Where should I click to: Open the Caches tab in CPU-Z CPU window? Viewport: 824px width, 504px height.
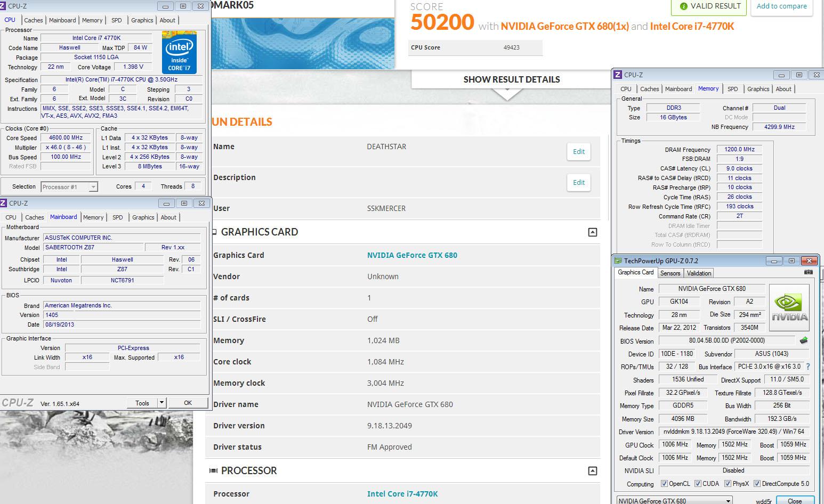point(34,20)
